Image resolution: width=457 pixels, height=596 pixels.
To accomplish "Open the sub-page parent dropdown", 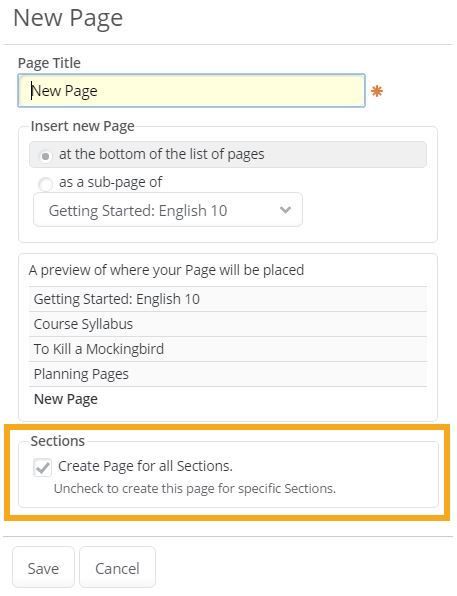I will (168, 210).
